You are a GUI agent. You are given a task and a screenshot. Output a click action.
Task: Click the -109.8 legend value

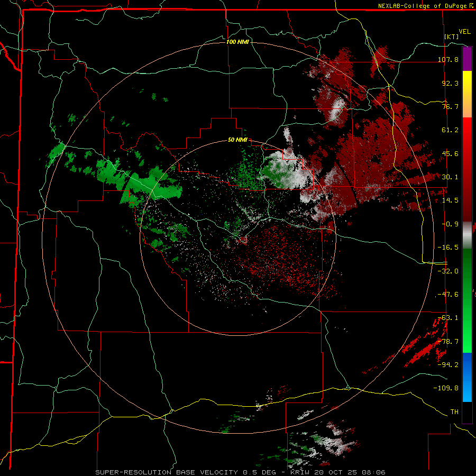pos(446,388)
